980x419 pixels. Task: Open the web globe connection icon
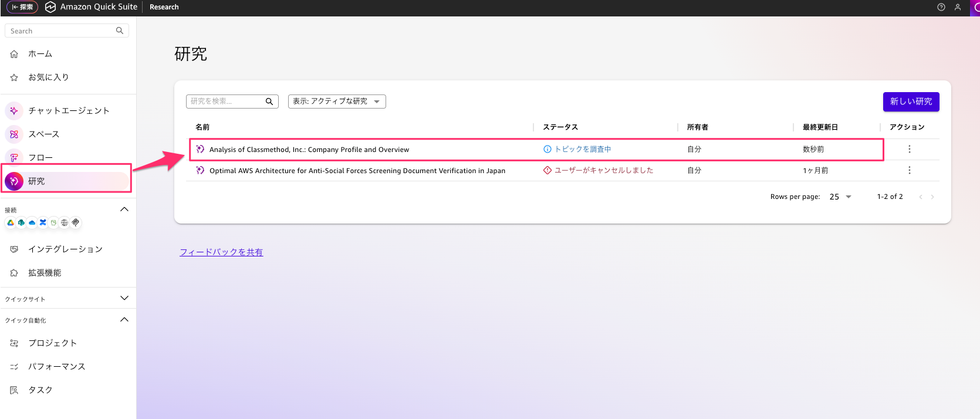pos(65,222)
